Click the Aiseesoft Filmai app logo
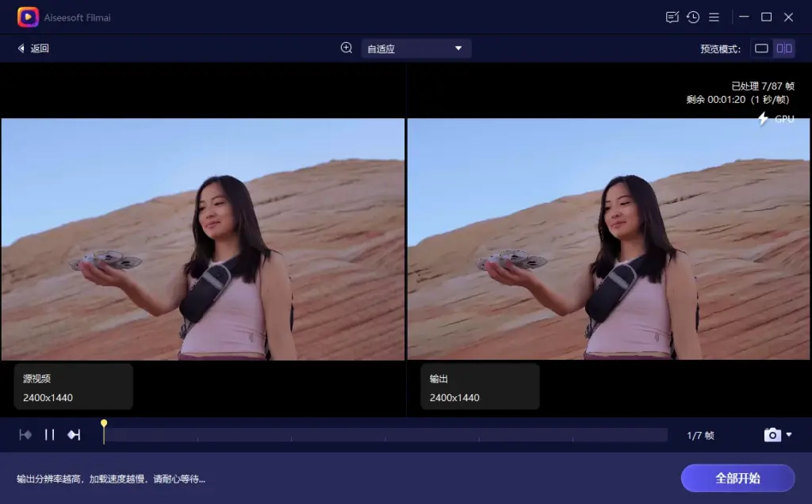The height and width of the screenshot is (504, 812). [27, 17]
